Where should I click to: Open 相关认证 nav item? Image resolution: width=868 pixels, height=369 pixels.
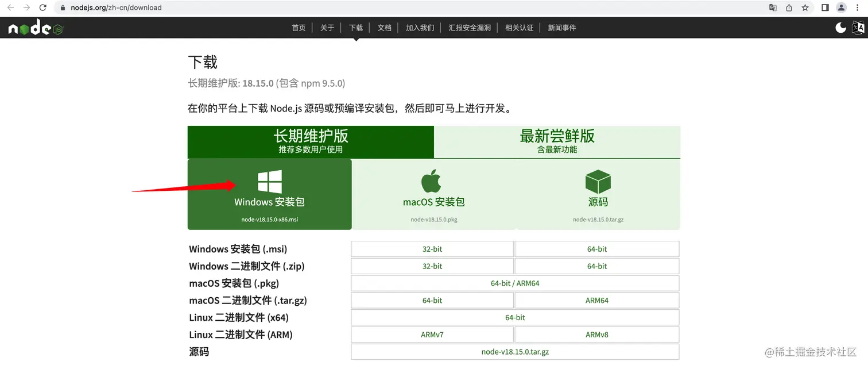pos(520,28)
